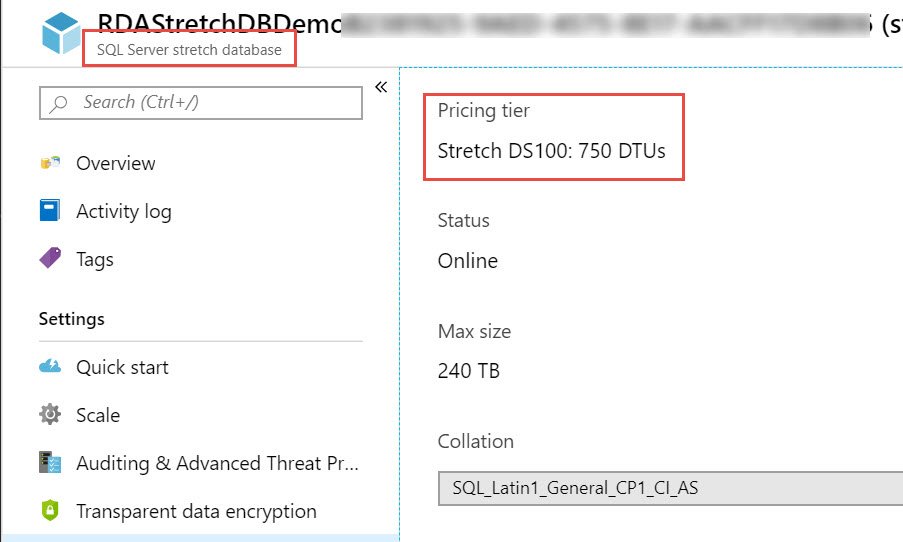Click the Online status value
Viewport: 903px width, 542px height.
point(468,261)
